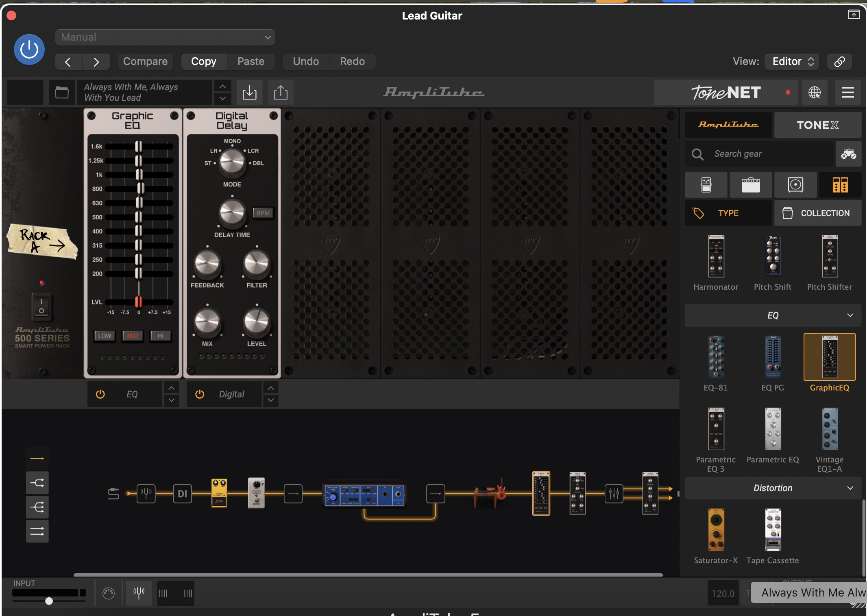Select the Harmonator gear thumbnail
867x616 pixels.
(x=716, y=256)
